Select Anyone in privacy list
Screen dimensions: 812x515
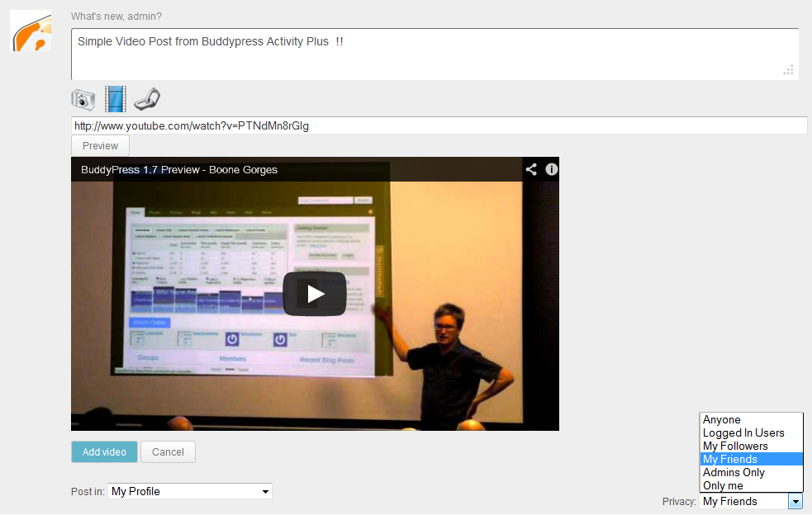pyautogui.click(x=751, y=420)
